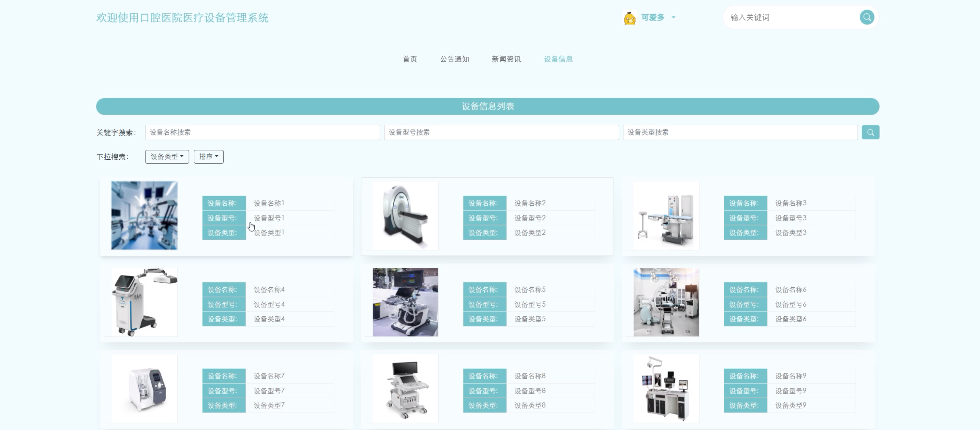
Task: Click the text 设备名称1
Action: point(269,203)
